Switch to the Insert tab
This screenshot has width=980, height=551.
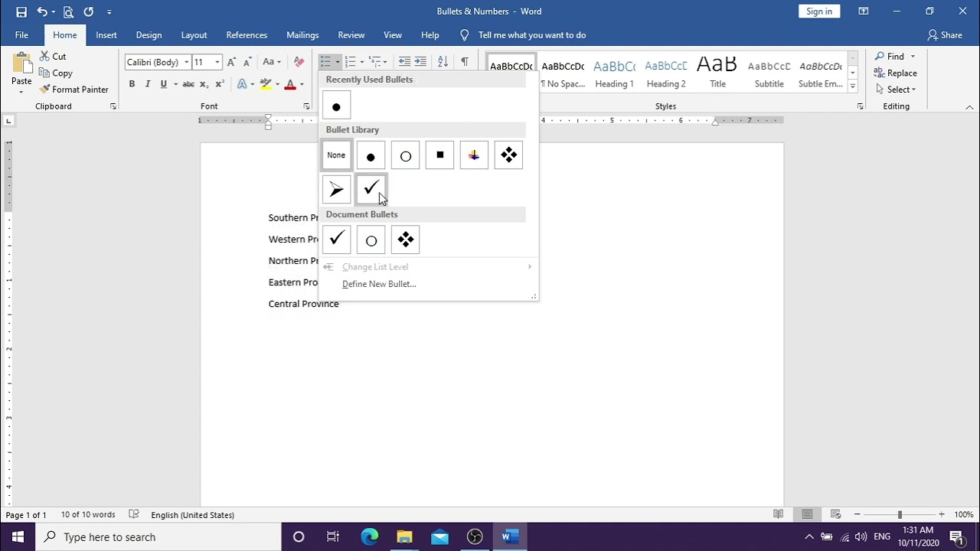[106, 35]
